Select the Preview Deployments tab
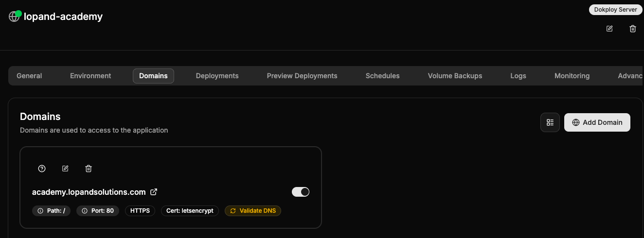This screenshot has height=238, width=644. click(302, 76)
